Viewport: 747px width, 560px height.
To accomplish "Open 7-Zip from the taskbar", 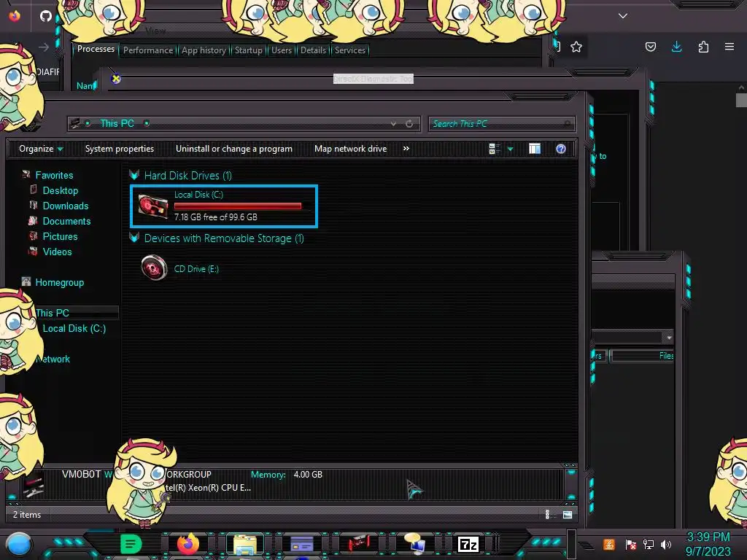I will click(468, 544).
